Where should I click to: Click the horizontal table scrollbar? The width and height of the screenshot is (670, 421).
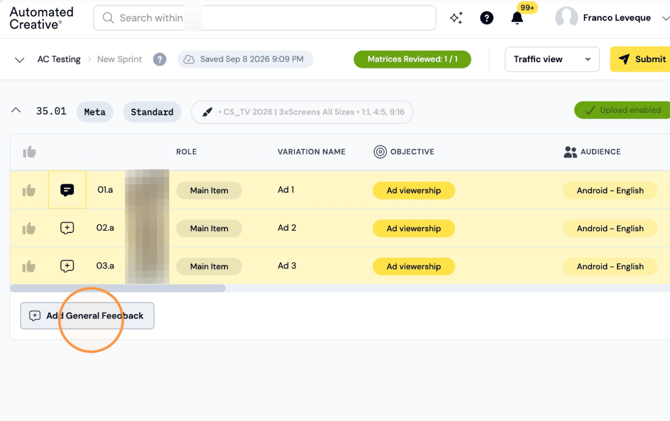(118, 289)
